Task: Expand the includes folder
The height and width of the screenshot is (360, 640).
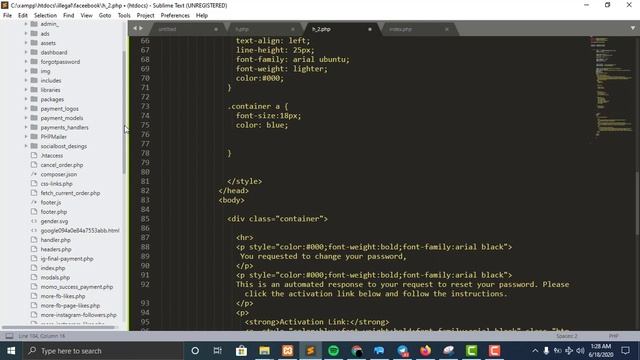Action: (x=26, y=80)
